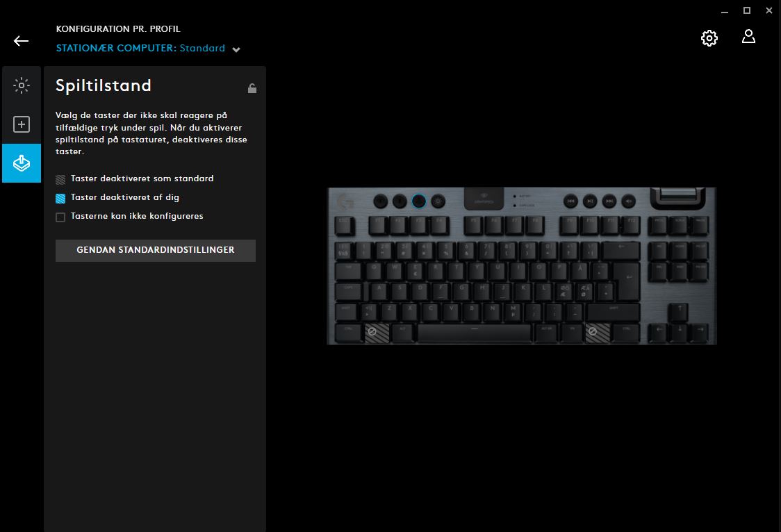Disable the ESC key on keyboard
The height and width of the screenshot is (532, 781).
tap(345, 226)
